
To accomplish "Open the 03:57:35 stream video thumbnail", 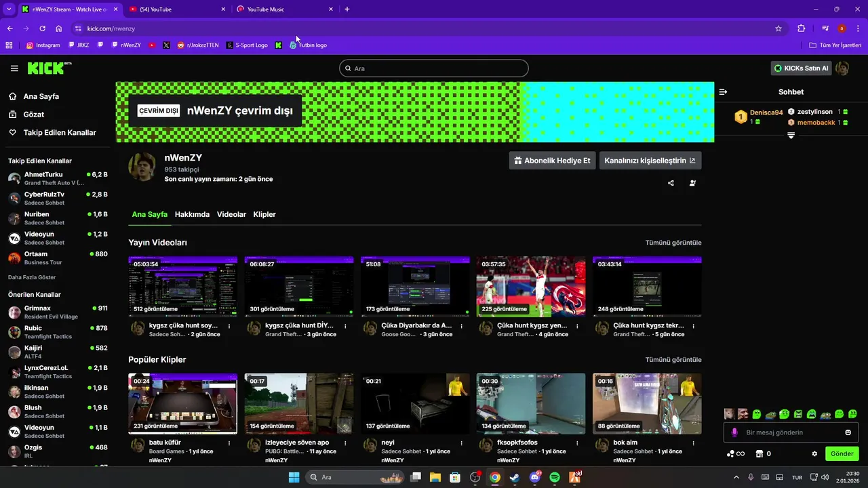I will (x=531, y=287).
